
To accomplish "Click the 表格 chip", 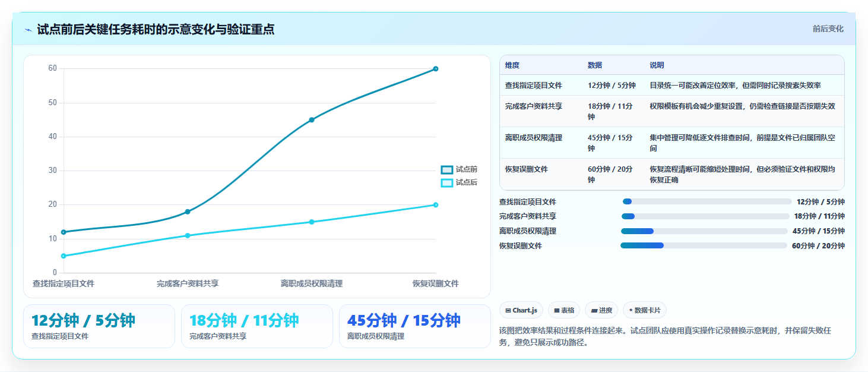I will tap(564, 310).
